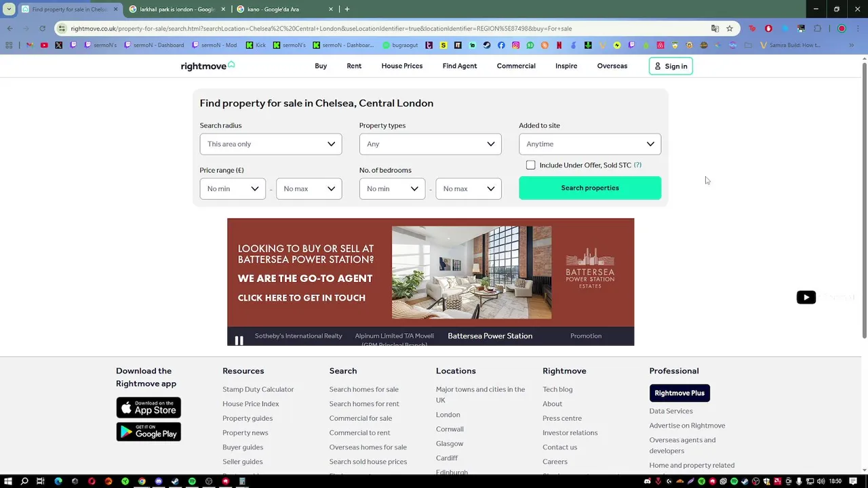This screenshot has width=868, height=488.
Task: Open the Tech blog link
Action: [557, 389]
